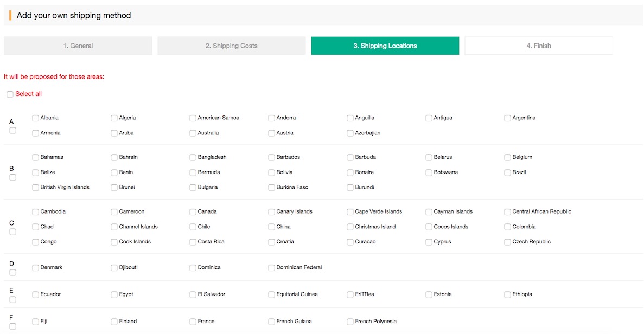Check the Denmark checkbox

pyautogui.click(x=36, y=268)
